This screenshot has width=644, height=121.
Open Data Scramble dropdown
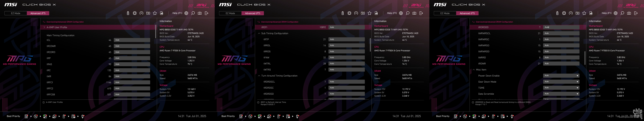point(561,94)
